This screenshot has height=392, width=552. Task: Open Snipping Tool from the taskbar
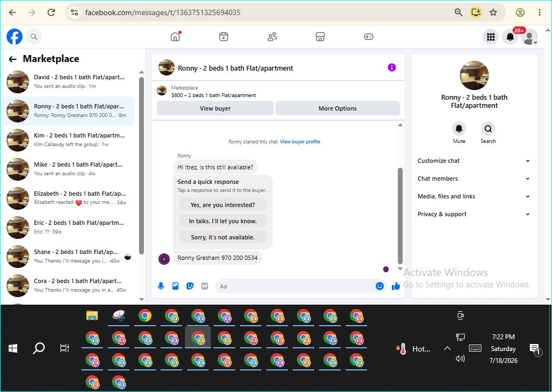tap(119, 315)
